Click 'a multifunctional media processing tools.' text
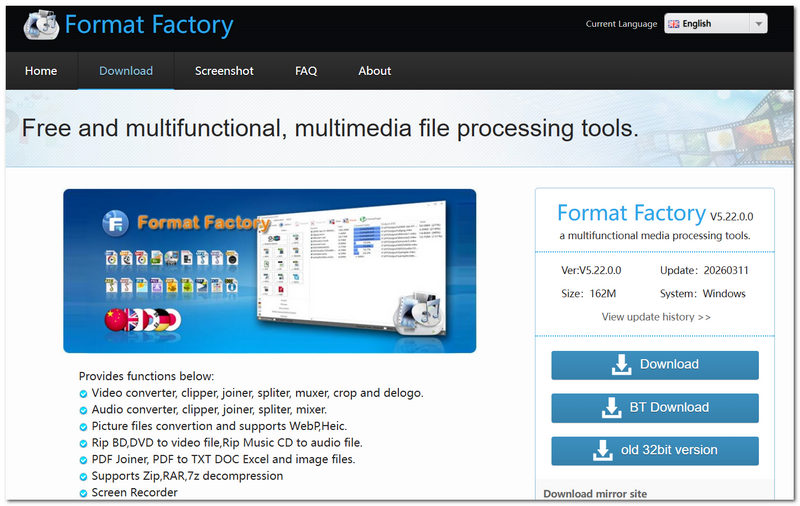Screen dimensions: 800x506 point(655,236)
